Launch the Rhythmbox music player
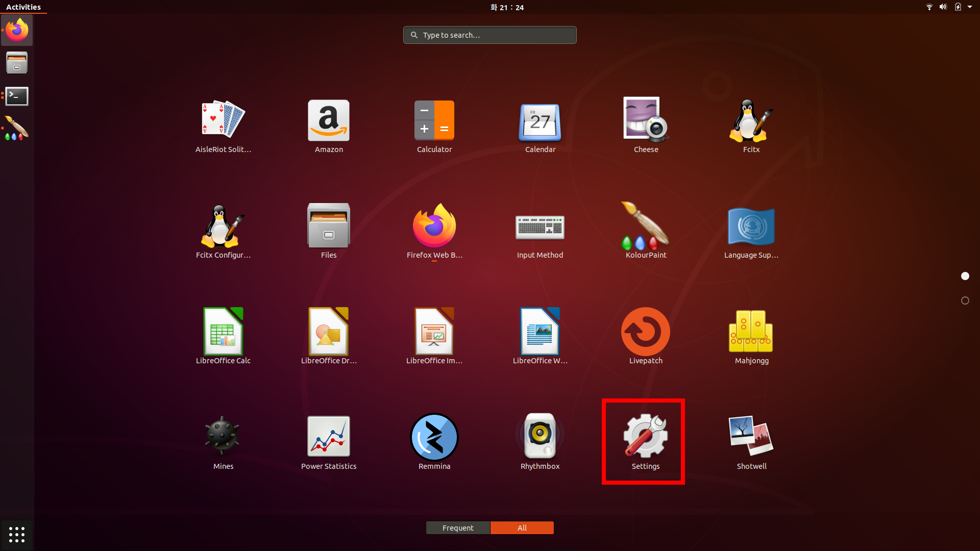Viewport: 980px width, 551px height. (540, 437)
